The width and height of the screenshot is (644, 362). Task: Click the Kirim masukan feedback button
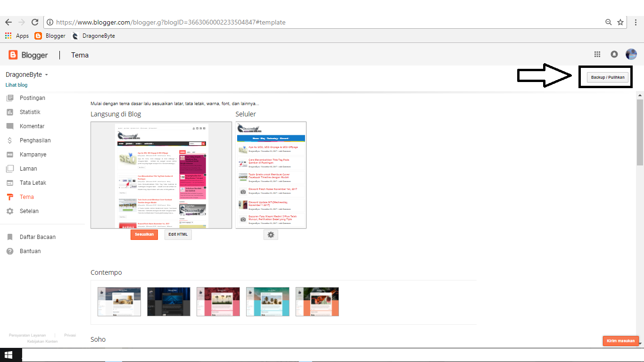point(621,341)
